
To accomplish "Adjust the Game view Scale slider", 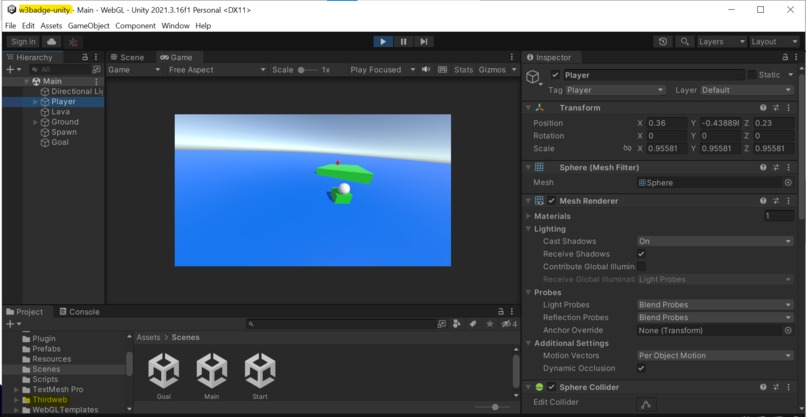I will click(x=307, y=69).
